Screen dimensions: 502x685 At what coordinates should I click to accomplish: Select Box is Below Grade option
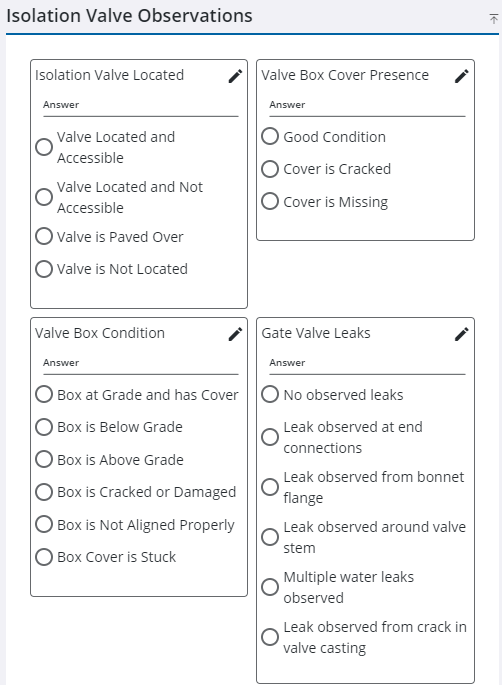click(44, 427)
